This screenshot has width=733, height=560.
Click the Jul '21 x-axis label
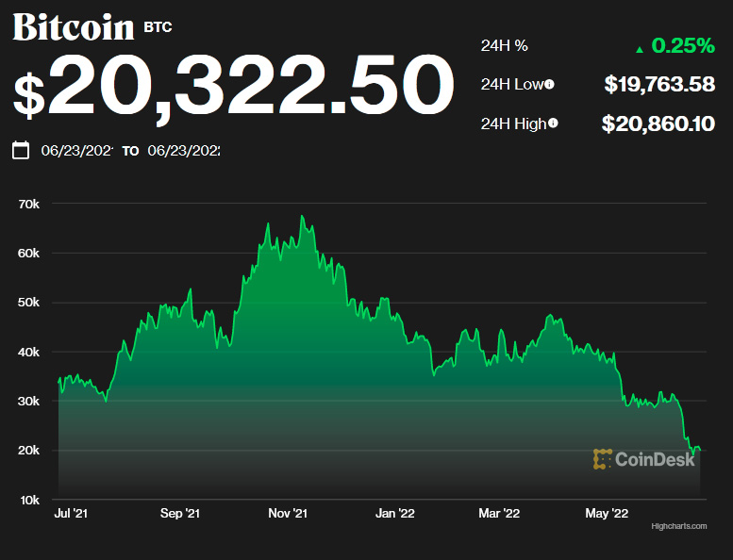pos(73,514)
